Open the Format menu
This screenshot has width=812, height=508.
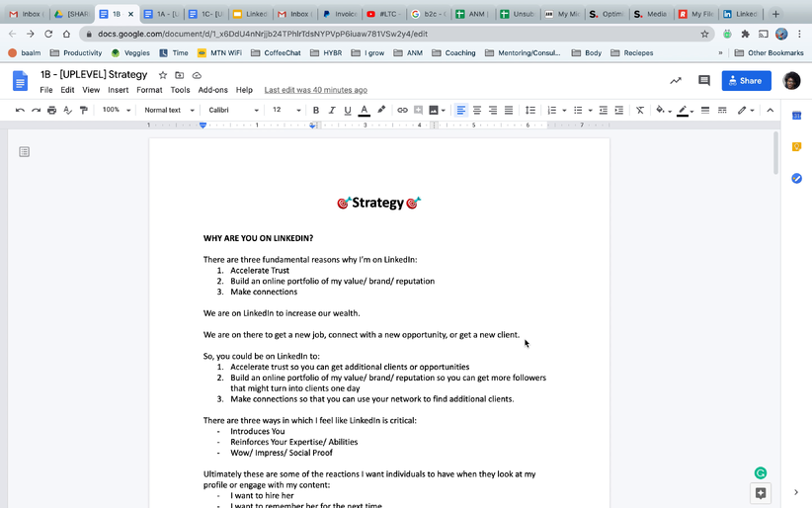(149, 90)
